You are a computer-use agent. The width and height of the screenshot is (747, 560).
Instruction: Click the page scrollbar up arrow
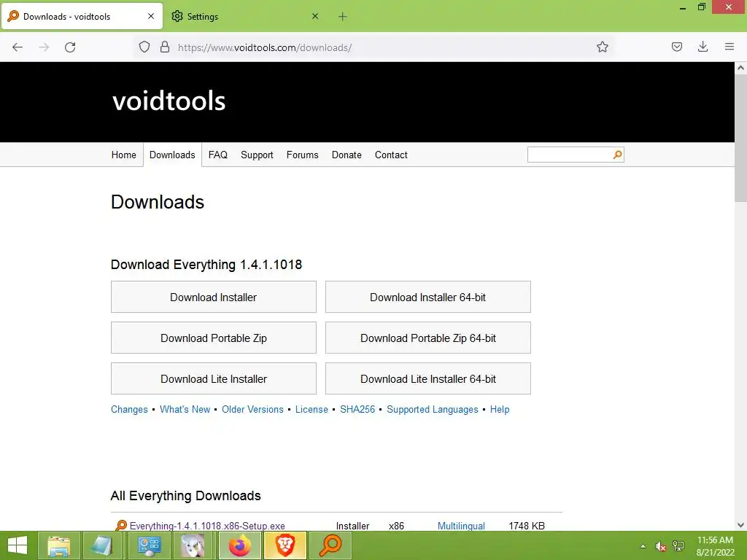740,68
